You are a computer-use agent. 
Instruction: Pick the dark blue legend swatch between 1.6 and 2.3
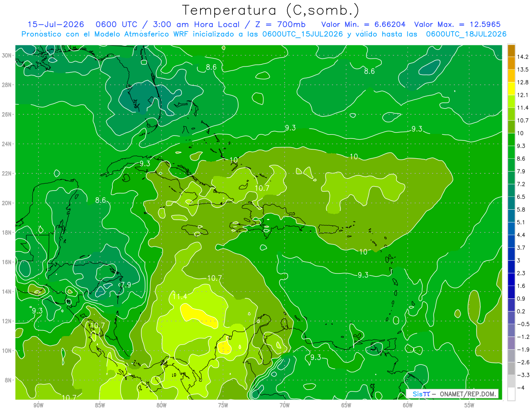511,279
